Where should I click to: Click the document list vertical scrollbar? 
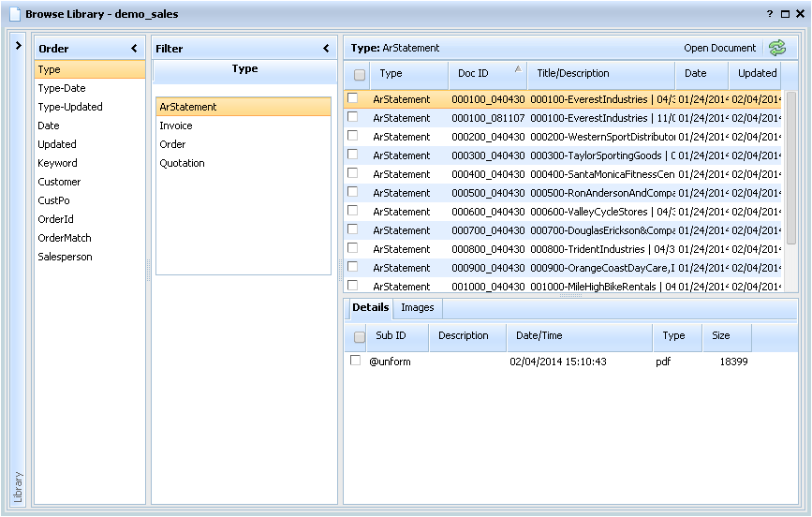[x=790, y=169]
